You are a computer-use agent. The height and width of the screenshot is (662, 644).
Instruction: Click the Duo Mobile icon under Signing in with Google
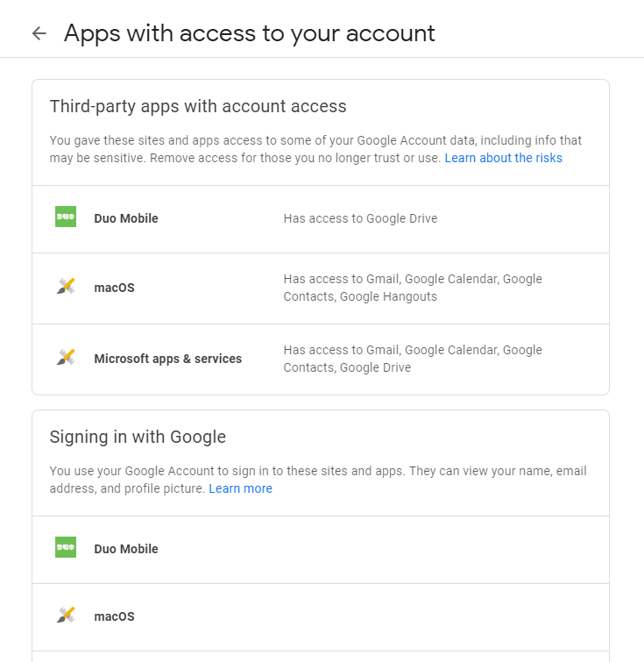(x=66, y=547)
